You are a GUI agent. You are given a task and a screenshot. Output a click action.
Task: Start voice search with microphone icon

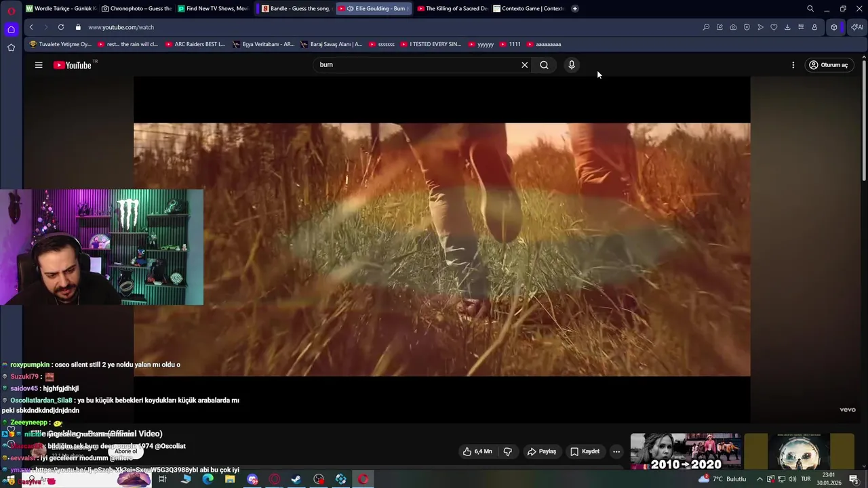572,65
